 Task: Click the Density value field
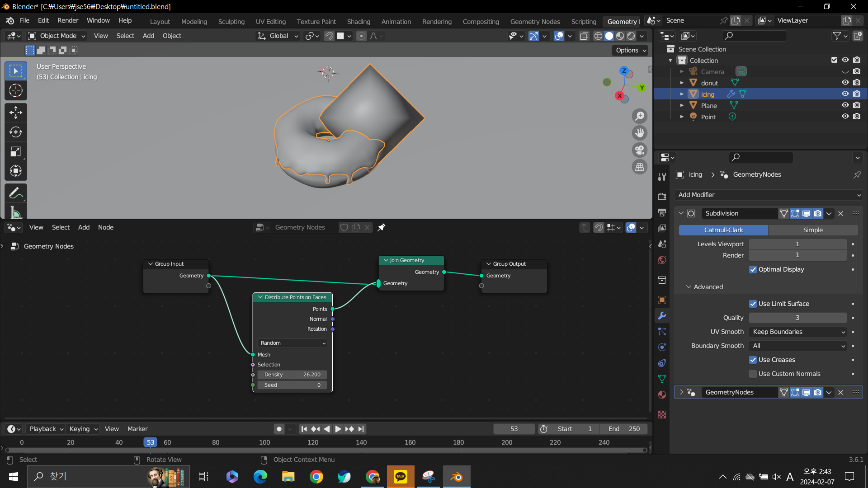click(292, 375)
